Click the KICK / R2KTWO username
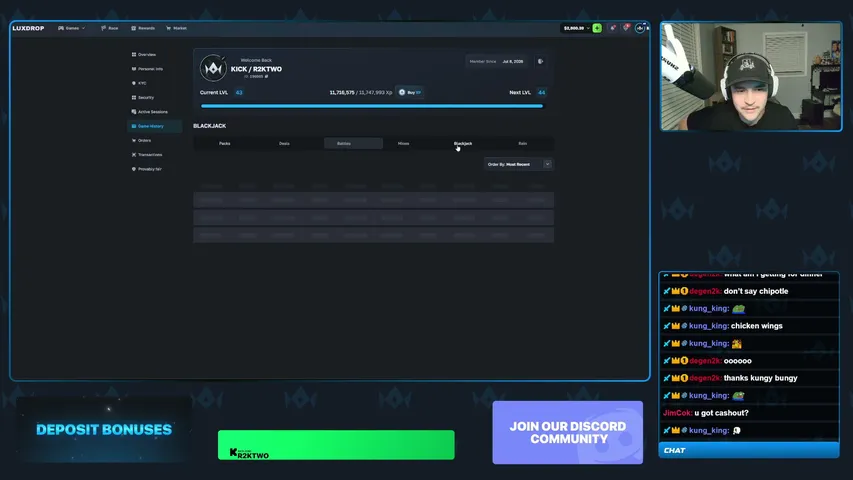Image resolution: width=853 pixels, height=480 pixels. coord(256,69)
